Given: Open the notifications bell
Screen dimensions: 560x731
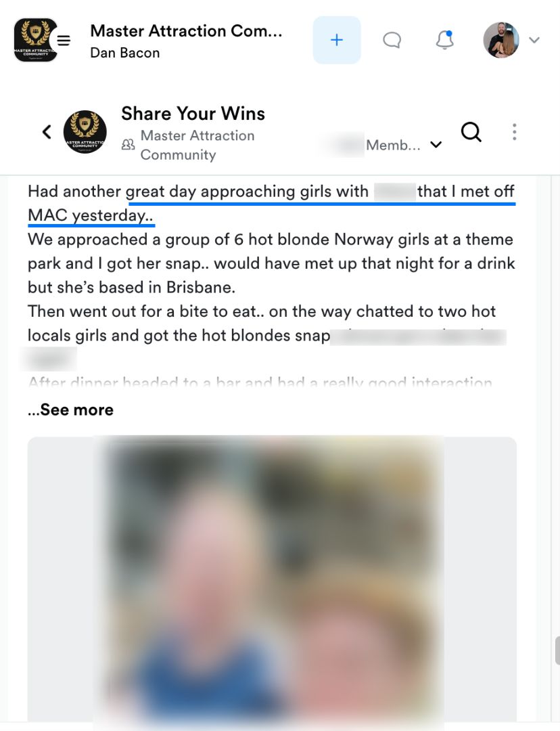Looking at the screenshot, I should [x=445, y=40].
